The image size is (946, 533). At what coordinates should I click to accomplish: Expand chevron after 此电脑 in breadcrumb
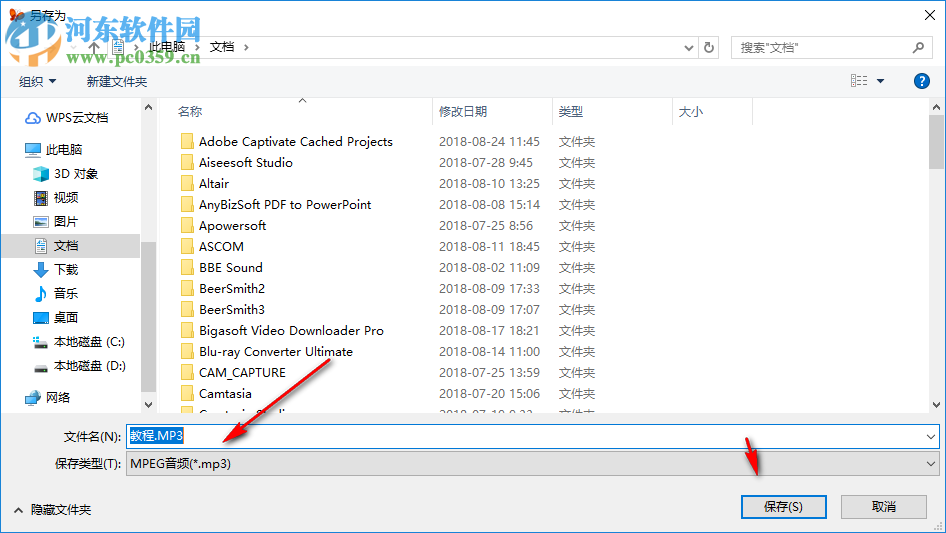coord(197,47)
